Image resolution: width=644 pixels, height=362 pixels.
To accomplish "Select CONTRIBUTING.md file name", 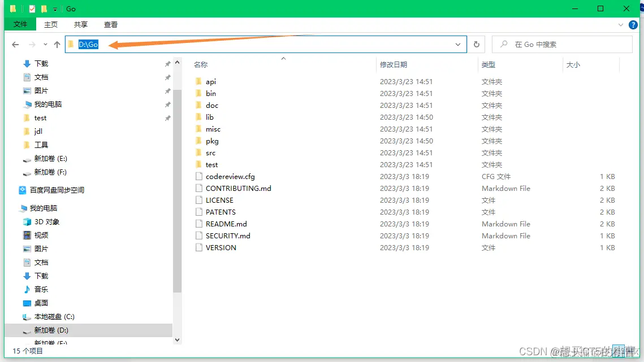I will click(238, 189).
